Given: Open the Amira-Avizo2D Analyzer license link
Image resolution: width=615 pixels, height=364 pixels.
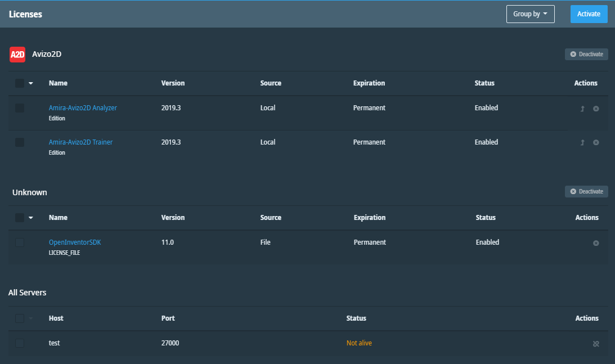Looking at the screenshot, I should tap(83, 108).
